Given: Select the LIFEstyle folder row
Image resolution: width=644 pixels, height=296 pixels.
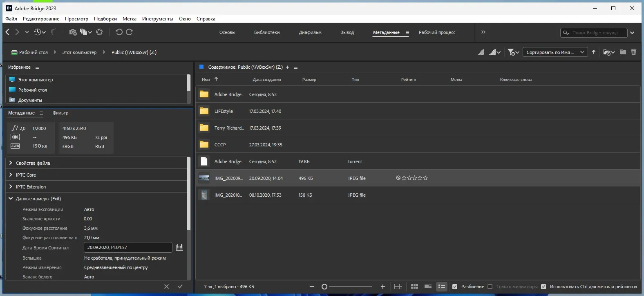Looking at the screenshot, I should tap(418, 111).
